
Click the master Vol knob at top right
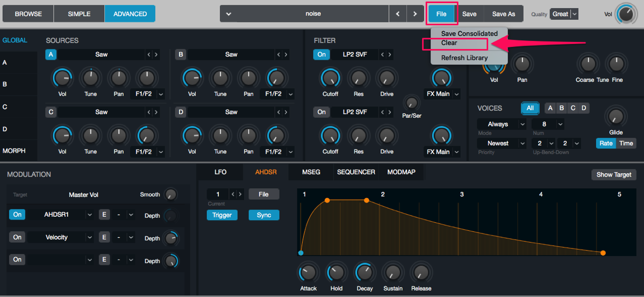(x=626, y=15)
